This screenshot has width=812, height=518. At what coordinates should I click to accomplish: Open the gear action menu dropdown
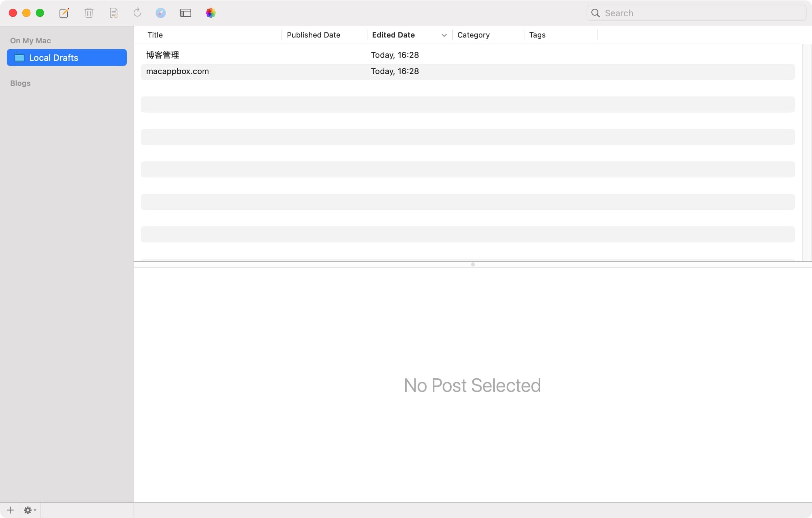30,510
